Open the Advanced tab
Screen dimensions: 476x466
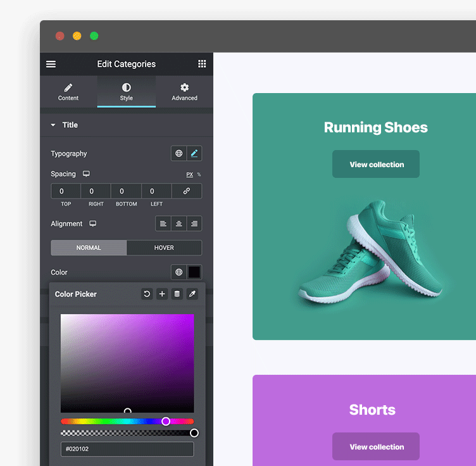[184, 92]
